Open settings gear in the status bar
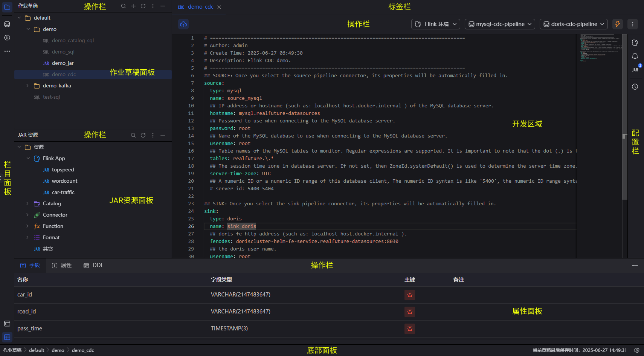 coord(637,350)
